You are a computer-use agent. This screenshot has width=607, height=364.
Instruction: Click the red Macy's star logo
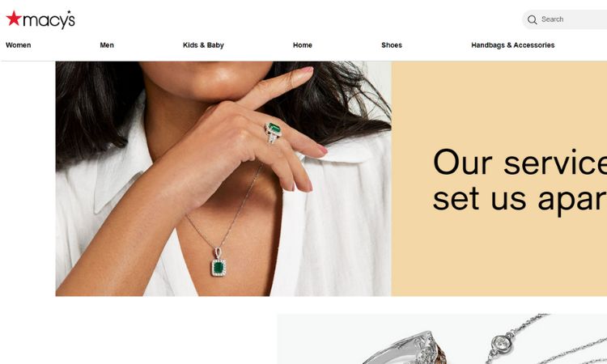[14, 19]
